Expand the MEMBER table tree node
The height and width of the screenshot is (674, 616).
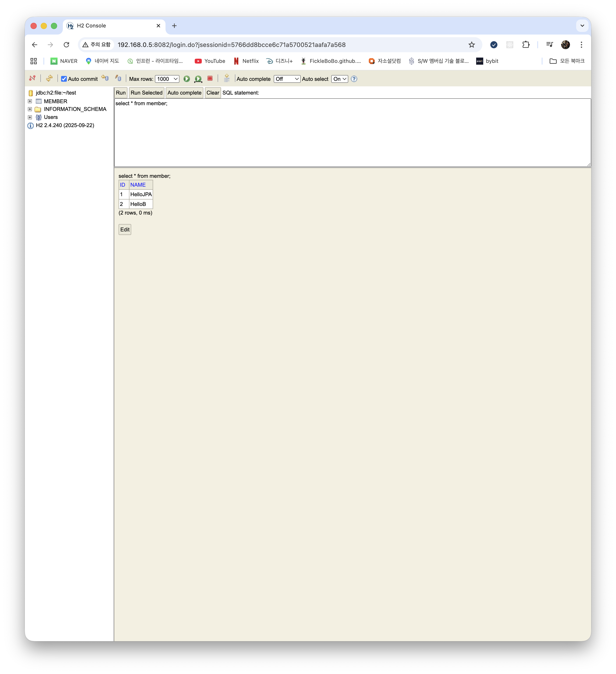coord(30,101)
